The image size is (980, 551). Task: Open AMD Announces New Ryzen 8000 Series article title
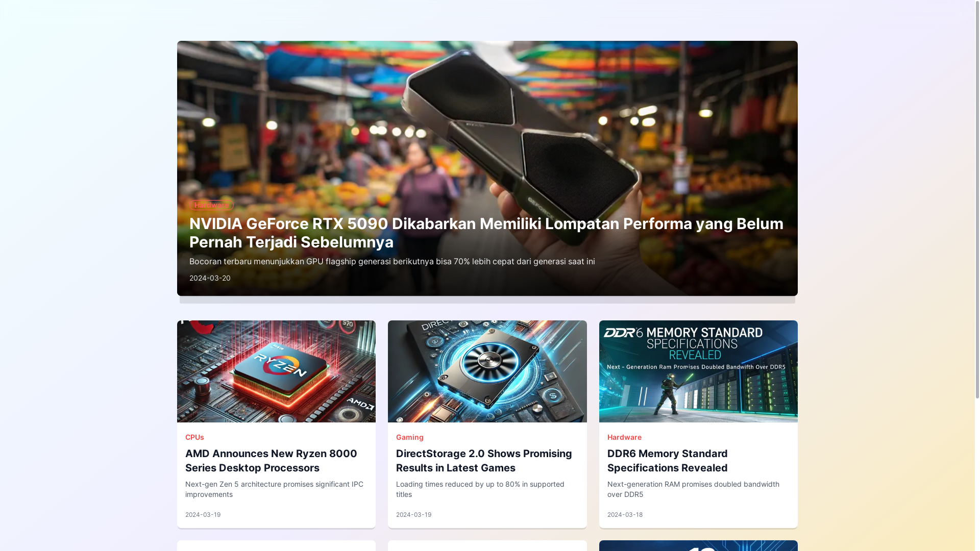[x=271, y=461]
